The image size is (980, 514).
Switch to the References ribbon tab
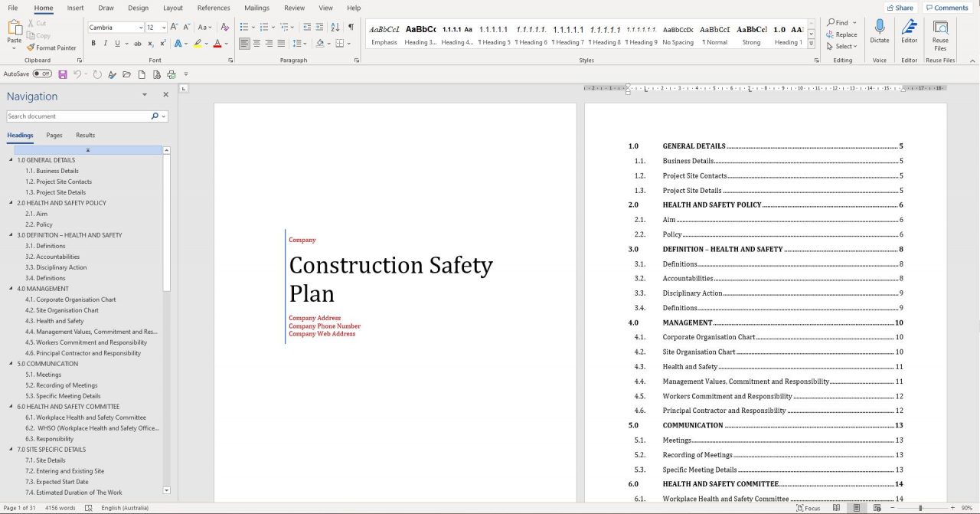(x=213, y=8)
